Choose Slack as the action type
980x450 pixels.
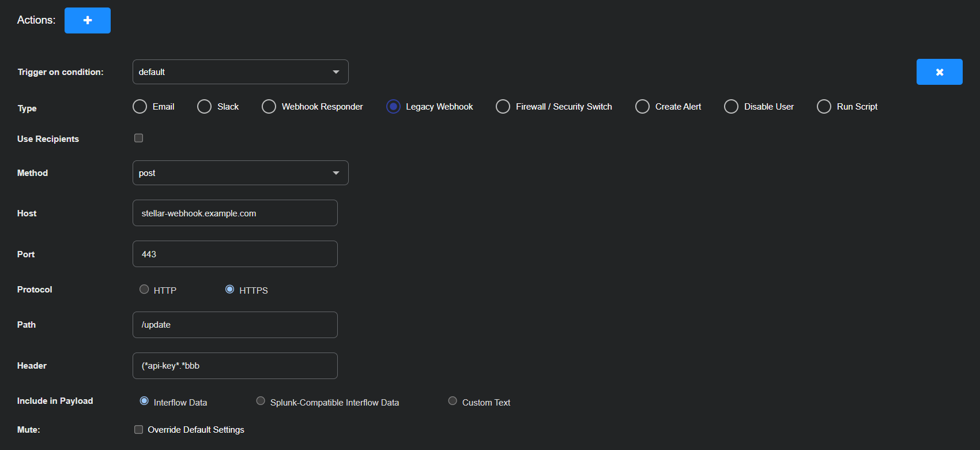click(x=205, y=107)
